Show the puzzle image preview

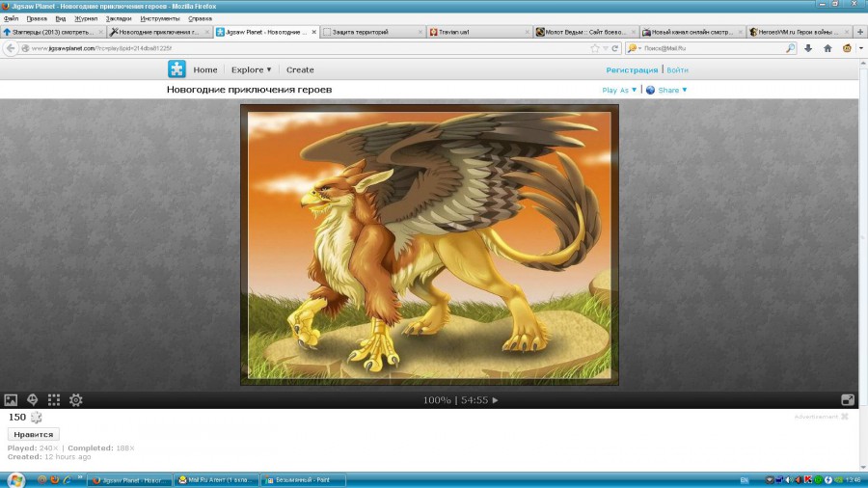pos(11,400)
